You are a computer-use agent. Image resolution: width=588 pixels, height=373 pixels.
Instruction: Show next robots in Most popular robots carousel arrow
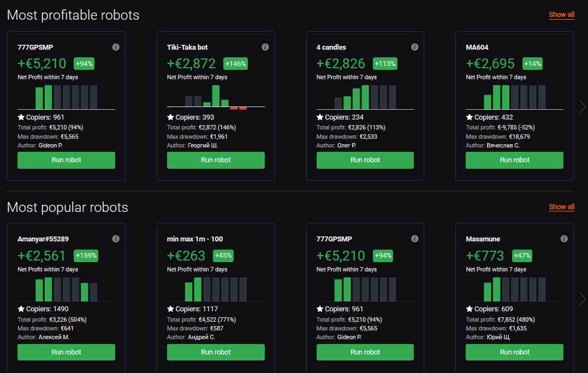pos(582,299)
